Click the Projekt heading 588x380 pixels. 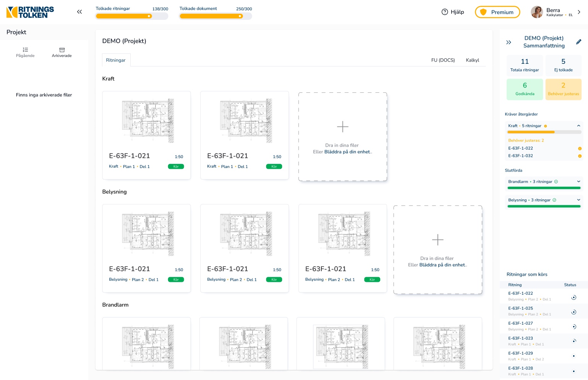coord(16,32)
